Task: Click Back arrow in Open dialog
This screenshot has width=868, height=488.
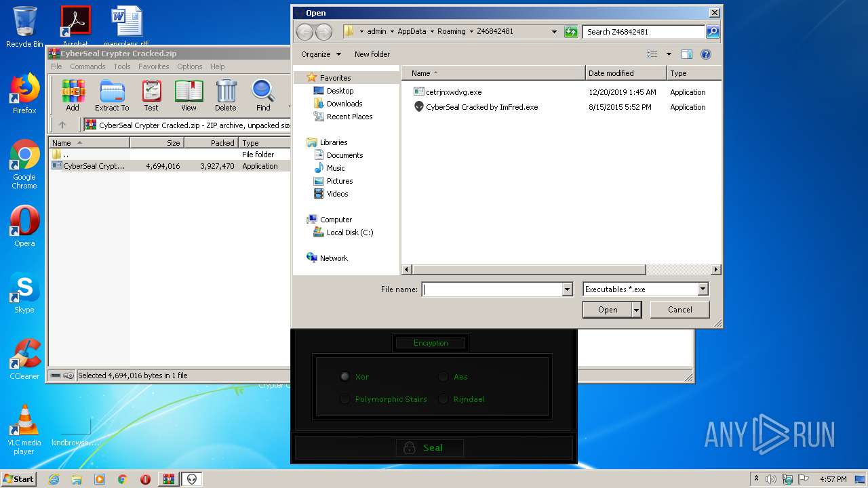Action: click(305, 31)
